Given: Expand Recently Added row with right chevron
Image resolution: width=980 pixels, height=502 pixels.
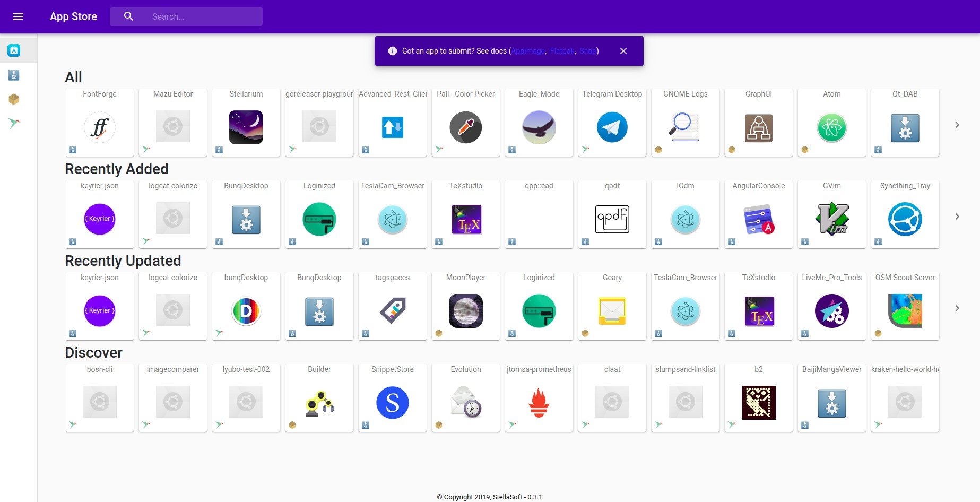Looking at the screenshot, I should 957,217.
